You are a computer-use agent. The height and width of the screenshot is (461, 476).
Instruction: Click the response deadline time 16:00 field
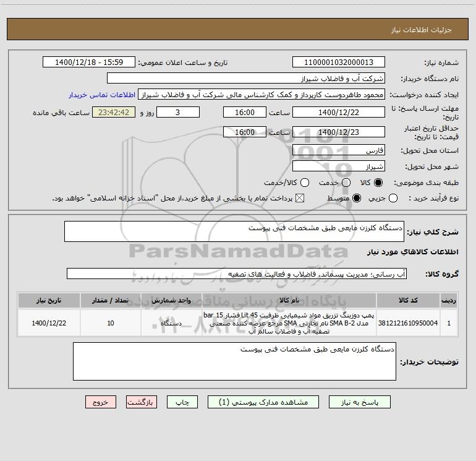[x=245, y=112]
